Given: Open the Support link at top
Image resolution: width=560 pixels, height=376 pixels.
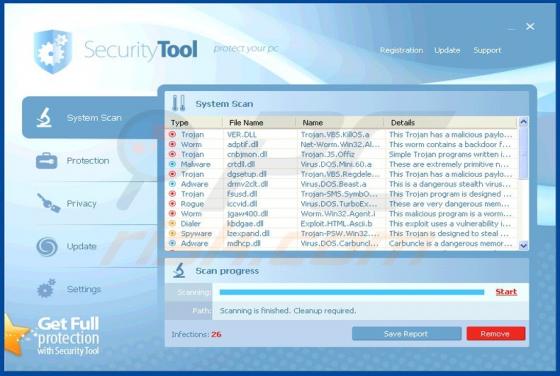Looking at the screenshot, I should pyautogui.click(x=487, y=50).
